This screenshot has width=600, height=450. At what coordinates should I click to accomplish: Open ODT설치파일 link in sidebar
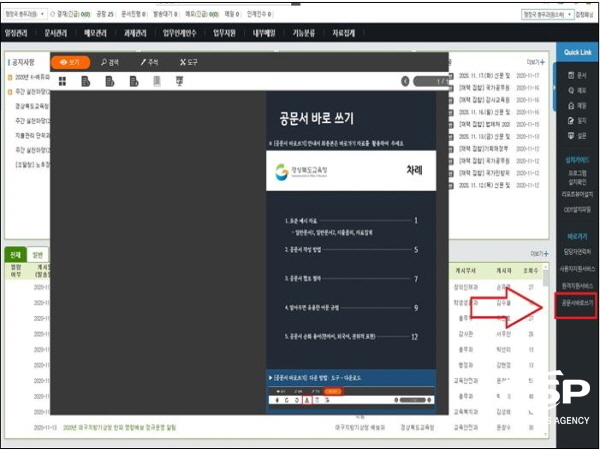point(577,210)
